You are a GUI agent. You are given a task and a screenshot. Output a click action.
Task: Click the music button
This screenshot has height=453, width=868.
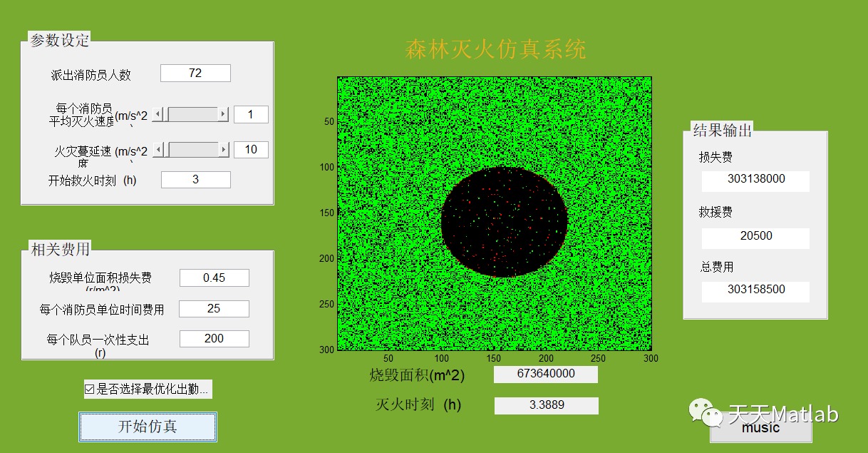761,428
